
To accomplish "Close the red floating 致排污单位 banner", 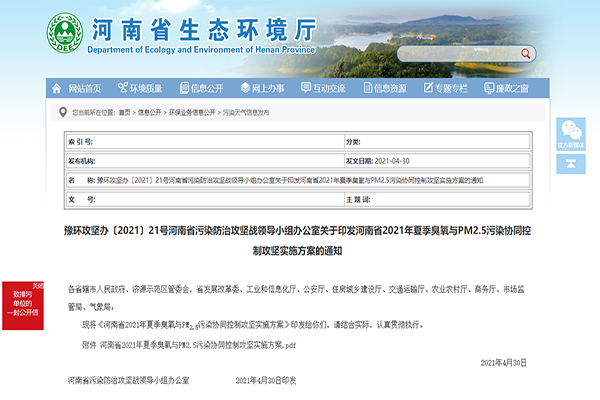I will coord(38,284).
